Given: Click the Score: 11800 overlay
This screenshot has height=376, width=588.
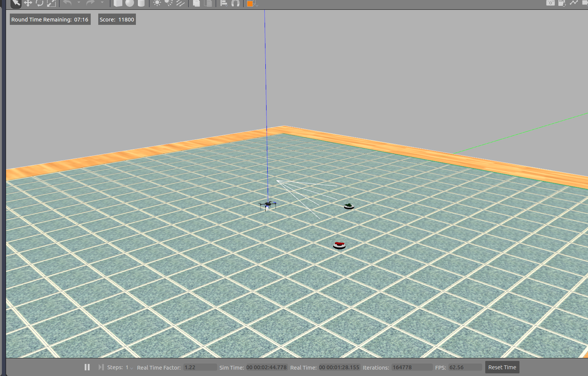Looking at the screenshot, I should coord(117,20).
